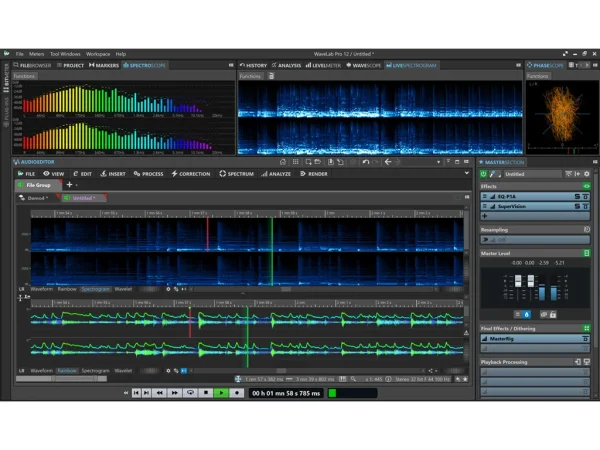The image size is (600, 450).
Task: Open the Functions dropdown in Phasescope panel
Action: [x=538, y=76]
